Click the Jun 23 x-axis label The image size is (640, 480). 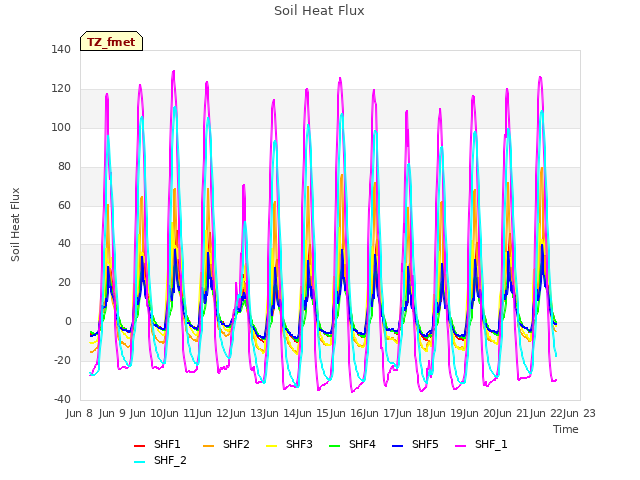coord(580,413)
